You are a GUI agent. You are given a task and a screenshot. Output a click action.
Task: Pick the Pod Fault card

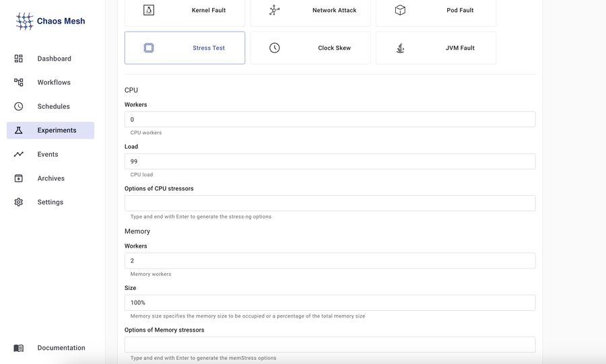436,11
